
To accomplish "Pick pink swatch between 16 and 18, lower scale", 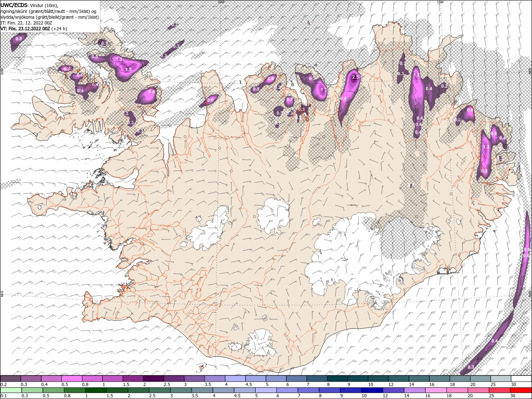I will click(436, 390).
